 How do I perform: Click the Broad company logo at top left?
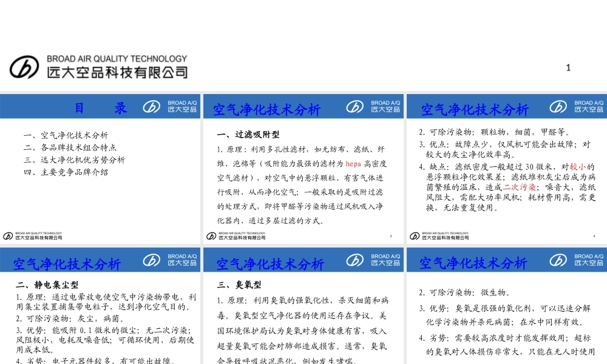coord(24,67)
